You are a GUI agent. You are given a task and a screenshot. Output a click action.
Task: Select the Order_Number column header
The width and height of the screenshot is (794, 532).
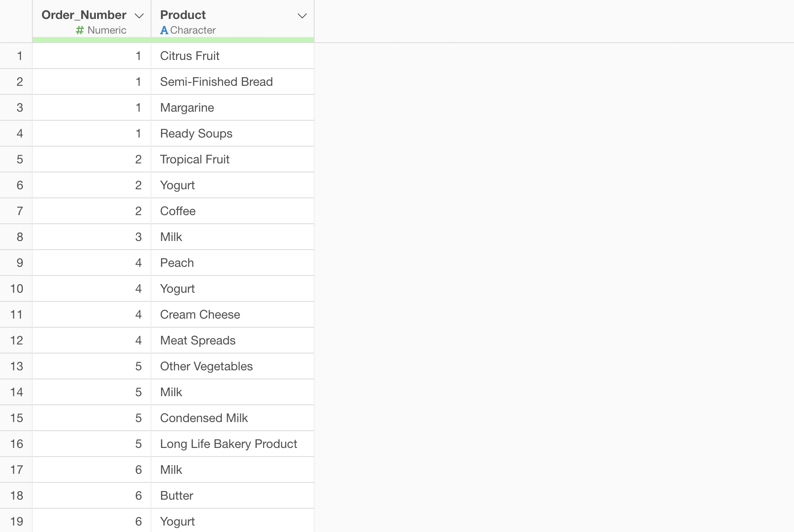[84, 15]
